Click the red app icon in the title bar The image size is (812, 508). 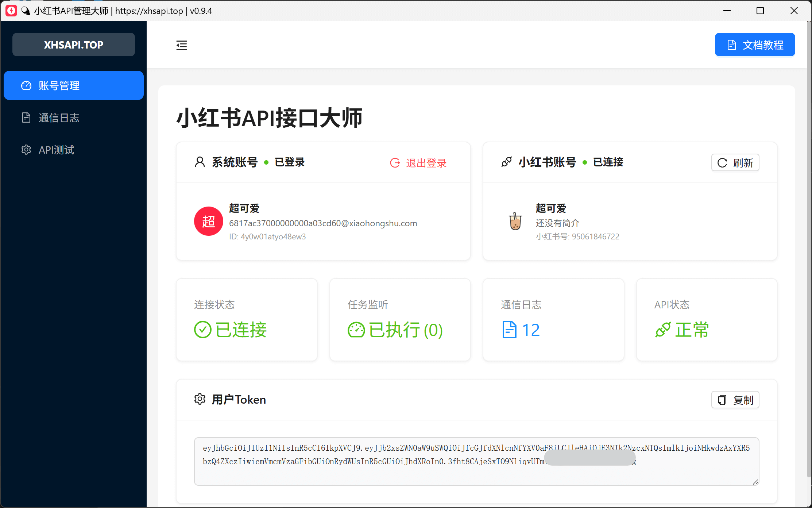click(x=11, y=11)
